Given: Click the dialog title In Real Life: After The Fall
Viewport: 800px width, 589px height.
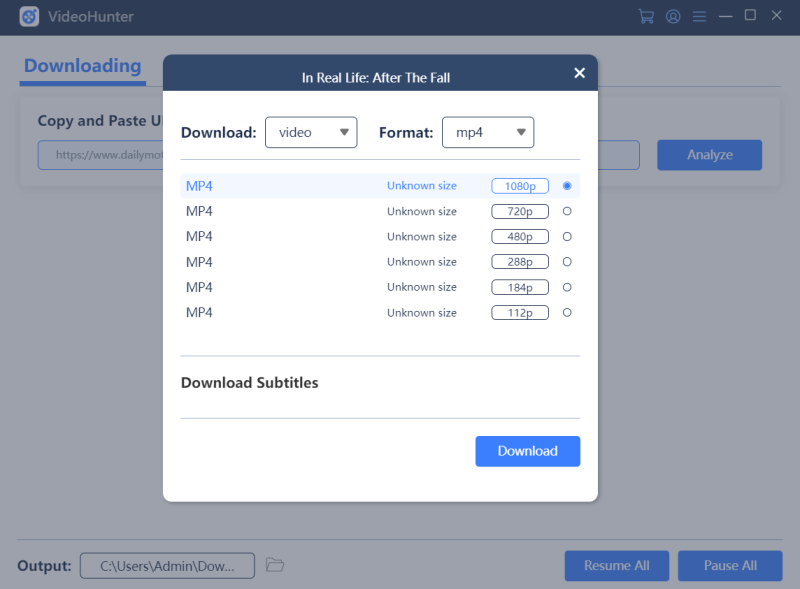Looking at the screenshot, I should pos(376,78).
